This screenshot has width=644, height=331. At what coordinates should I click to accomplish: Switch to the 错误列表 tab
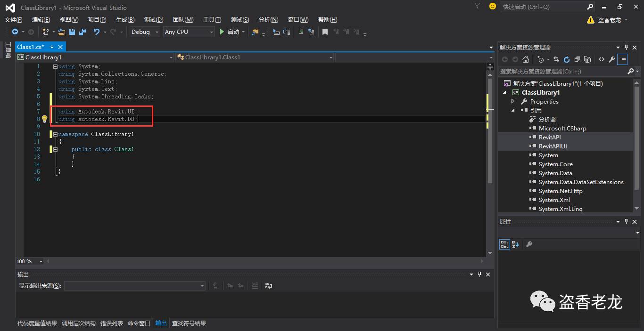point(112,323)
